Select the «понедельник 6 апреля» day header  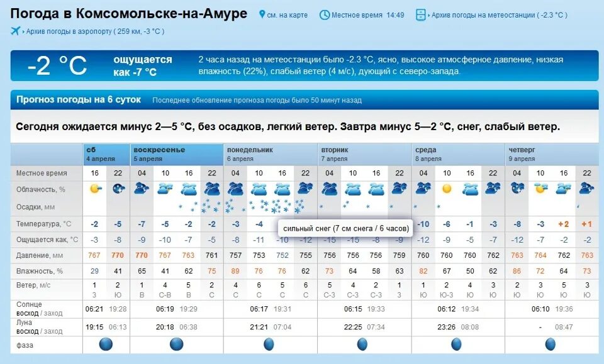(271, 154)
